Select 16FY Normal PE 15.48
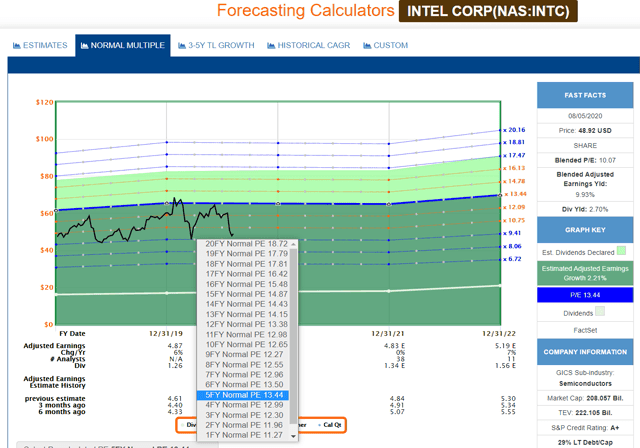 pyautogui.click(x=247, y=284)
